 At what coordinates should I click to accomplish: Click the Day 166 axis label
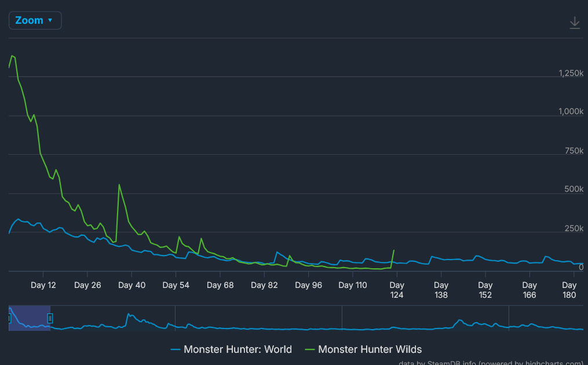pyautogui.click(x=529, y=290)
